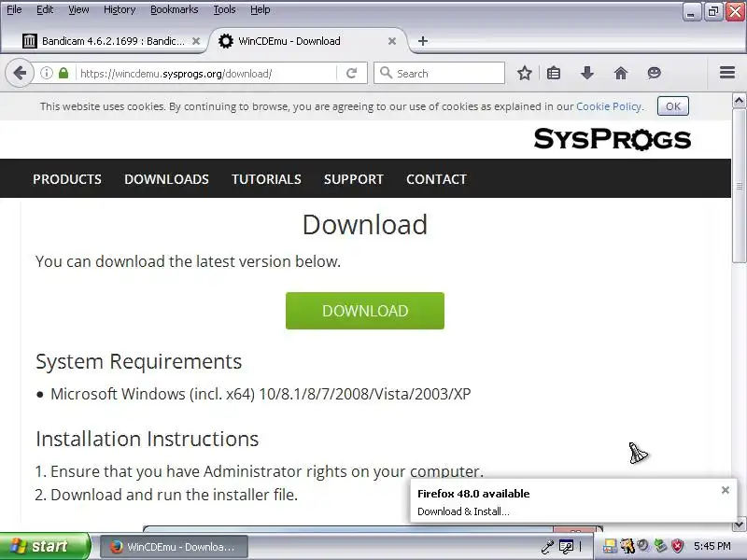Viewport: 747px width, 560px height.
Task: Open site information via the info icon
Action: 46,74
